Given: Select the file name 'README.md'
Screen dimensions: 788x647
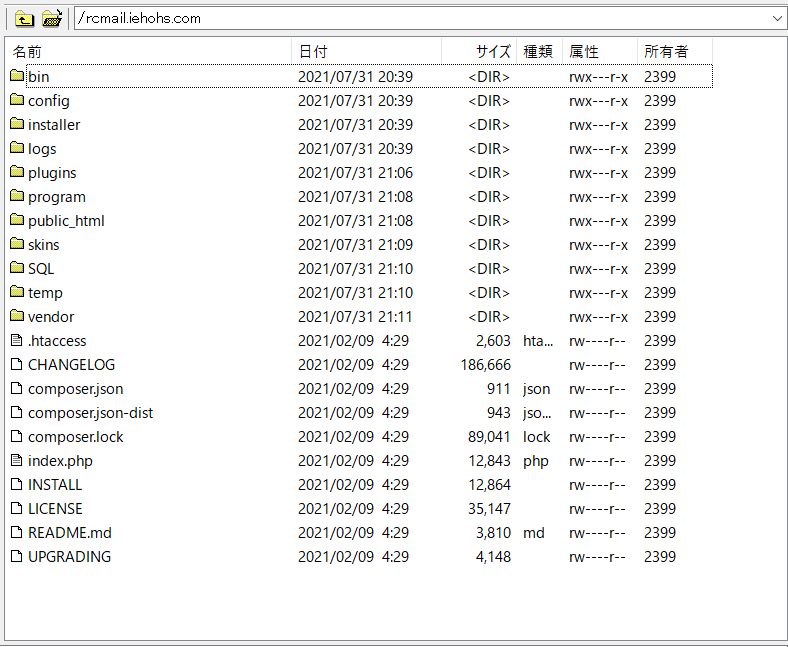Looking at the screenshot, I should click(70, 532).
